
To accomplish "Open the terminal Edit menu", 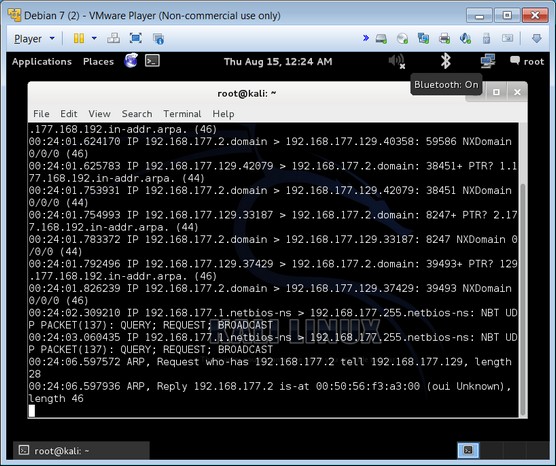I will [x=69, y=114].
